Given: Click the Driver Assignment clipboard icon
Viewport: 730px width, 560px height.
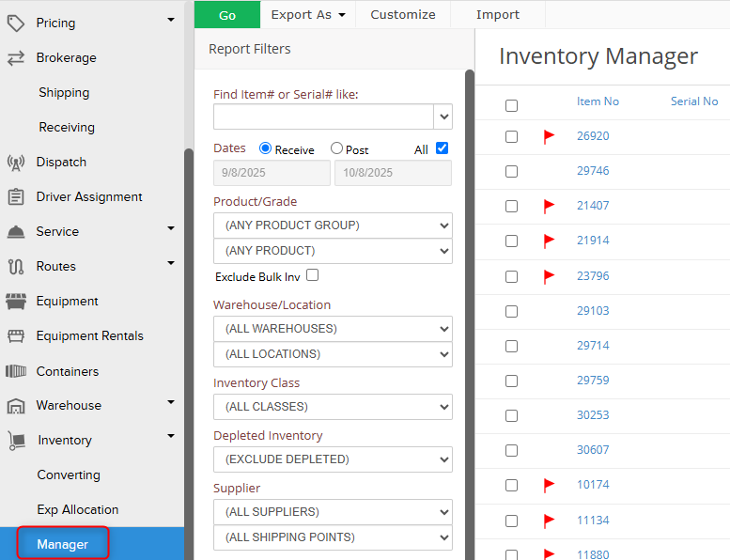Looking at the screenshot, I should tap(15, 197).
